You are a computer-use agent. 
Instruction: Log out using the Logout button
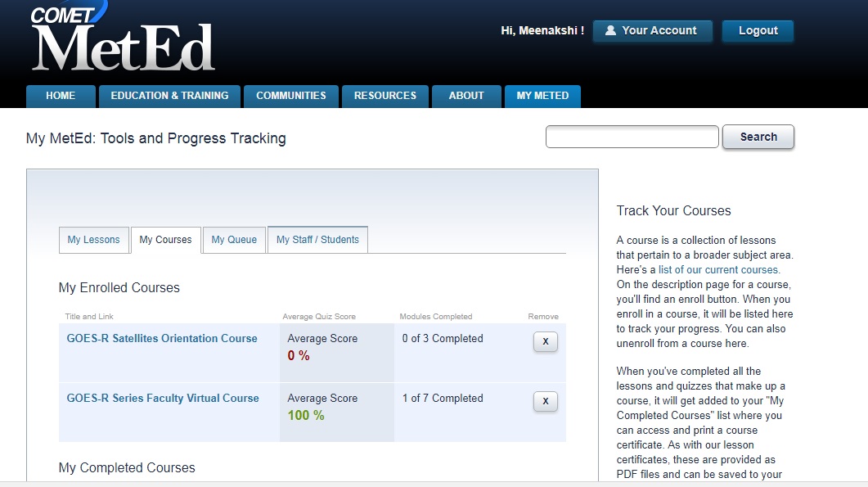click(758, 31)
